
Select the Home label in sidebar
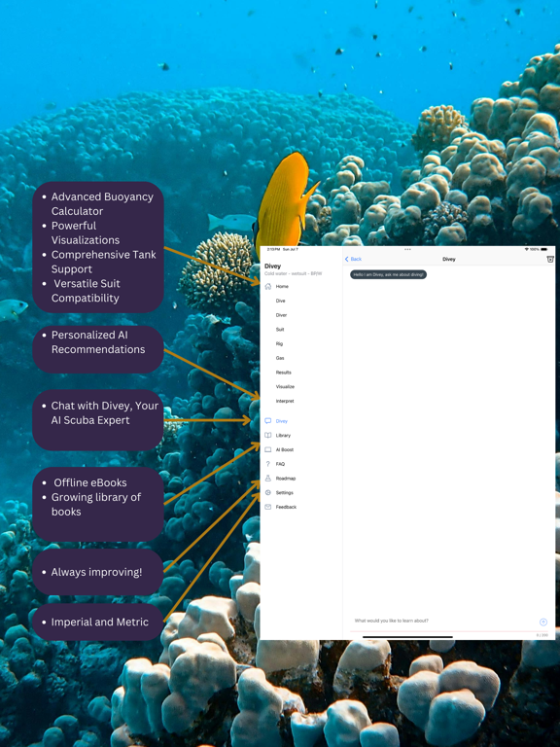[282, 286]
